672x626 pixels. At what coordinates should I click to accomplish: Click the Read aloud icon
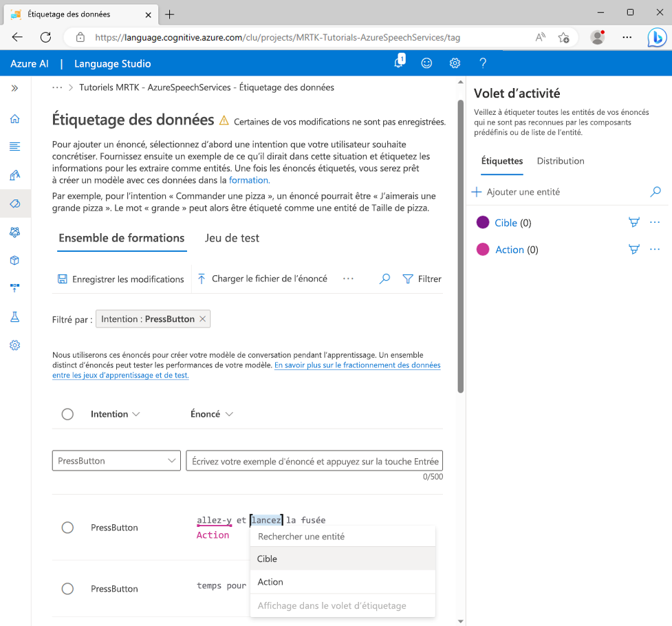point(541,37)
